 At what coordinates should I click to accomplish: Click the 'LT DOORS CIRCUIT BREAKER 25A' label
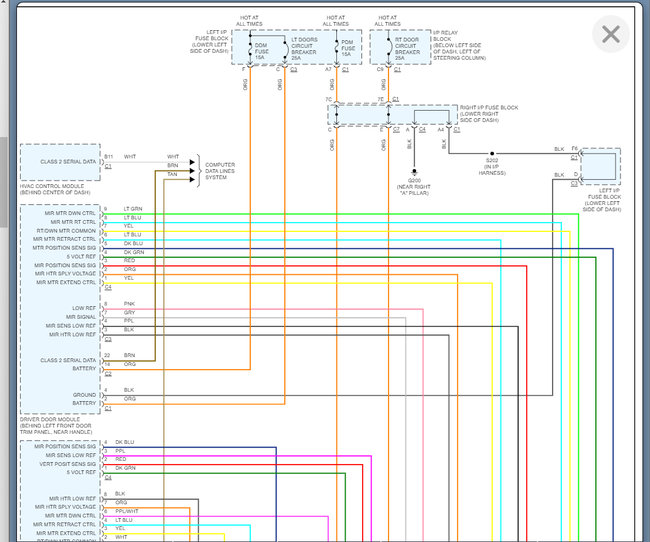(304, 49)
